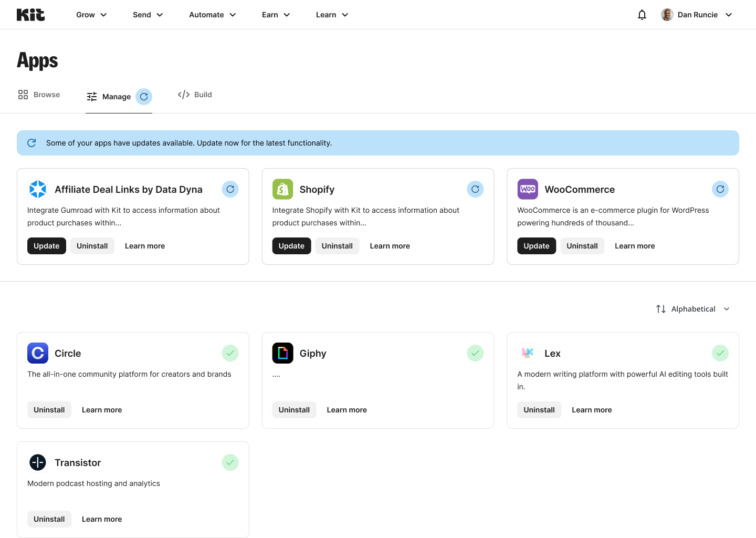This screenshot has width=756, height=538.
Task: Open Learn more for Lex
Action: click(x=592, y=410)
